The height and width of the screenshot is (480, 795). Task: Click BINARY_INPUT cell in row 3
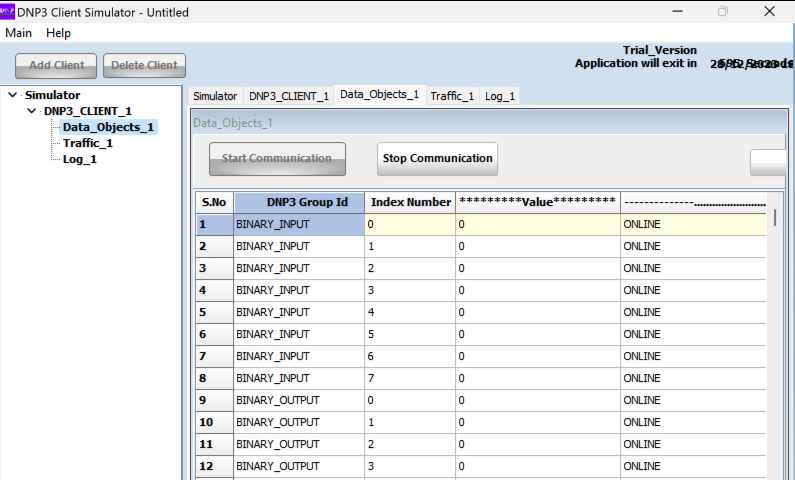pos(299,269)
